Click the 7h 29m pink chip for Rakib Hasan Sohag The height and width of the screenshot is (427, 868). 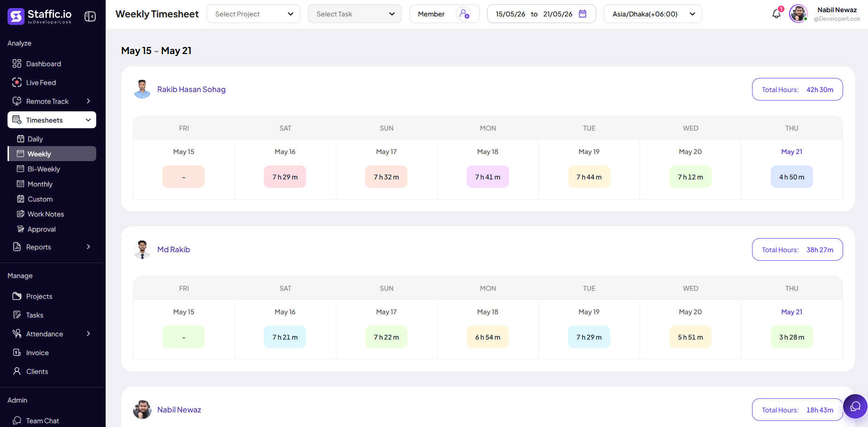coord(285,177)
